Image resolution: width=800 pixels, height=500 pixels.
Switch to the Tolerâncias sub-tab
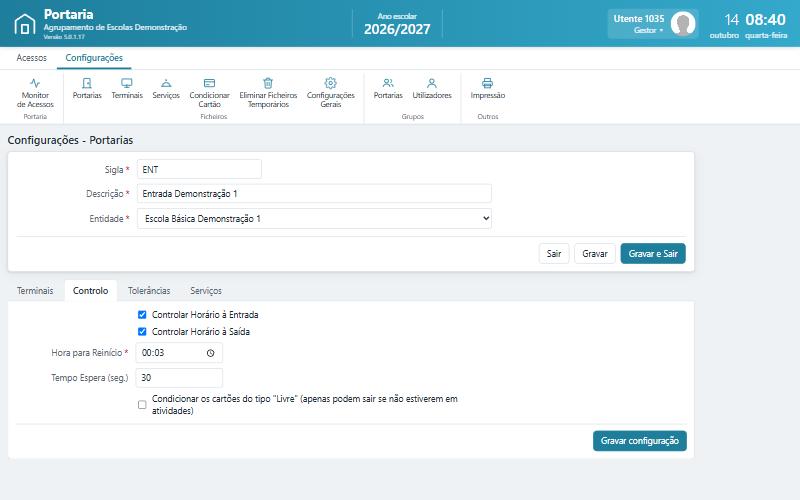149,291
